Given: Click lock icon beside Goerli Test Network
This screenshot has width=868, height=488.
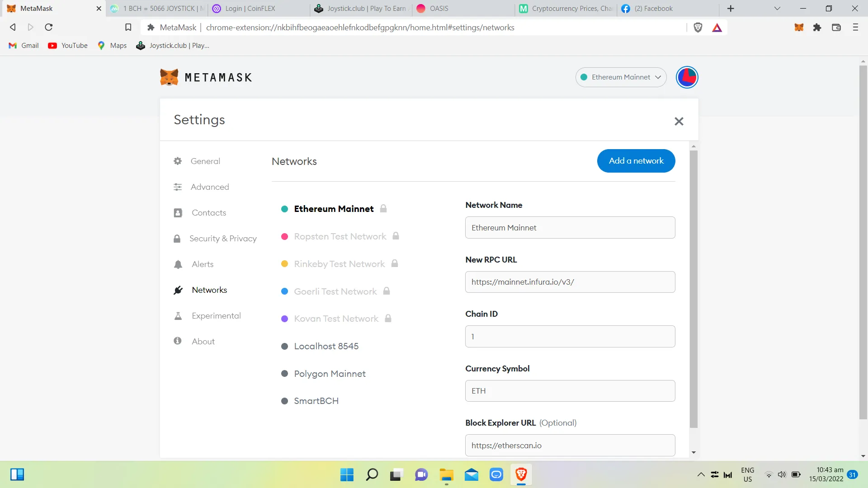Looking at the screenshot, I should coord(387,291).
